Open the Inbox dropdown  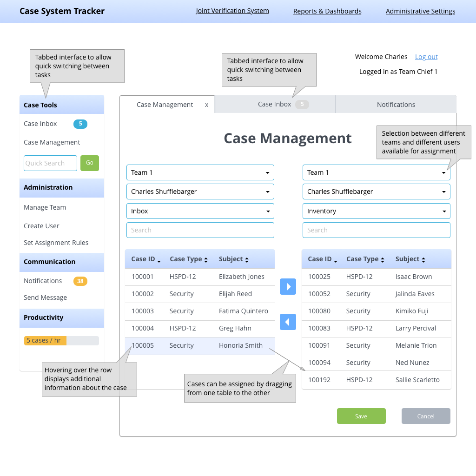click(x=200, y=211)
